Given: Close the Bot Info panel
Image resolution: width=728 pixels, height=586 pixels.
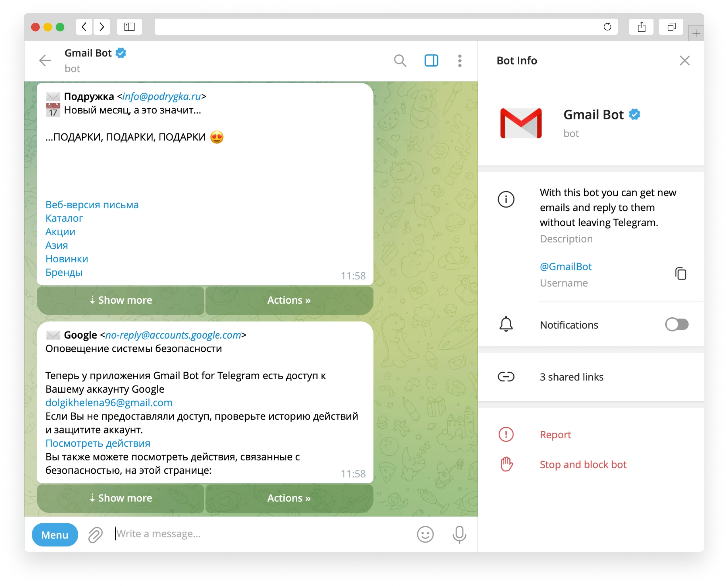Looking at the screenshot, I should click(x=685, y=61).
